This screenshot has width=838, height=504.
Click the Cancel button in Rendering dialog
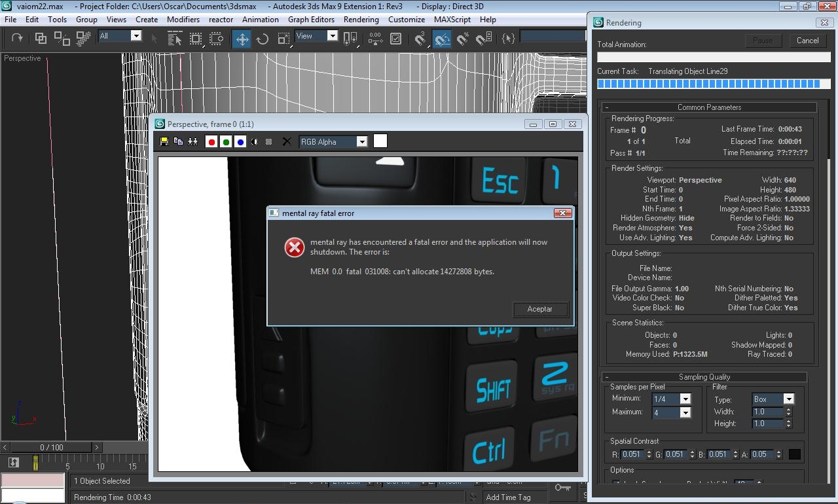tap(807, 41)
